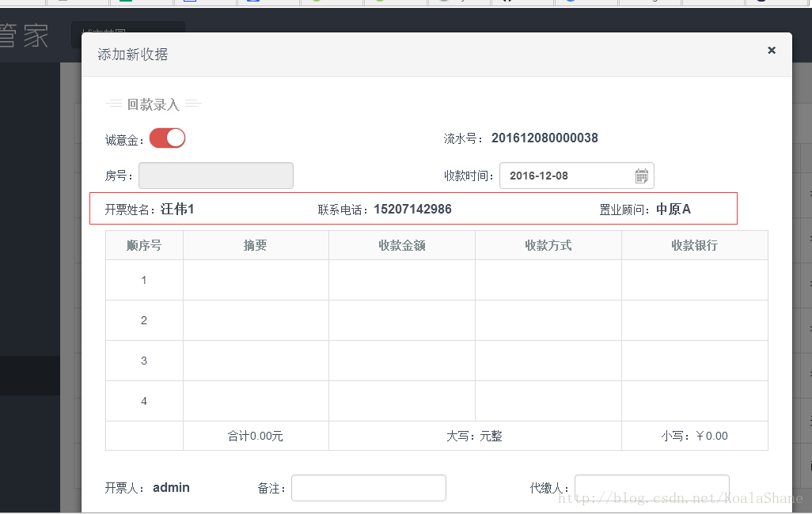The height and width of the screenshot is (514, 812).
Task: Click the 收款方式 cell in row 2
Action: click(x=548, y=320)
